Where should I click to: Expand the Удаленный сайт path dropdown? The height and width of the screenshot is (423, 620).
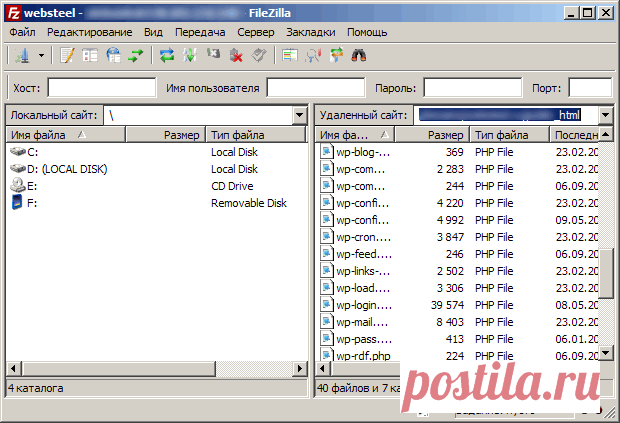point(605,115)
